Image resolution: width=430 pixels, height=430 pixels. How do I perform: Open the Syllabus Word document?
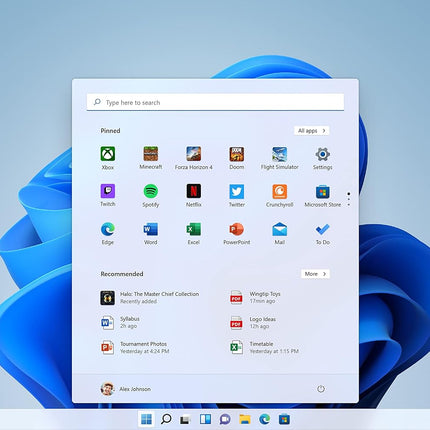click(121, 322)
